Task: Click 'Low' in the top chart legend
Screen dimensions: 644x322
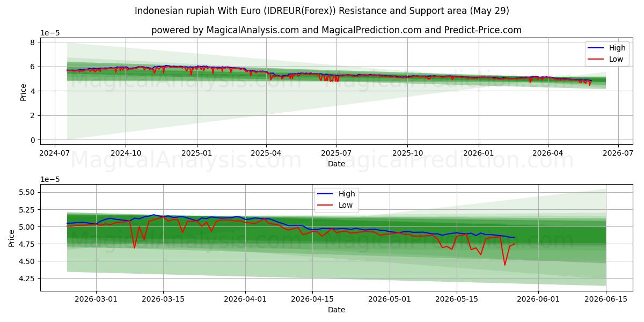Action: pyautogui.click(x=616, y=59)
